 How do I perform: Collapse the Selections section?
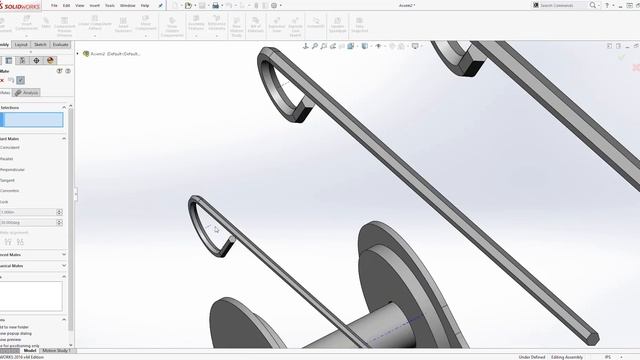[x=64, y=107]
